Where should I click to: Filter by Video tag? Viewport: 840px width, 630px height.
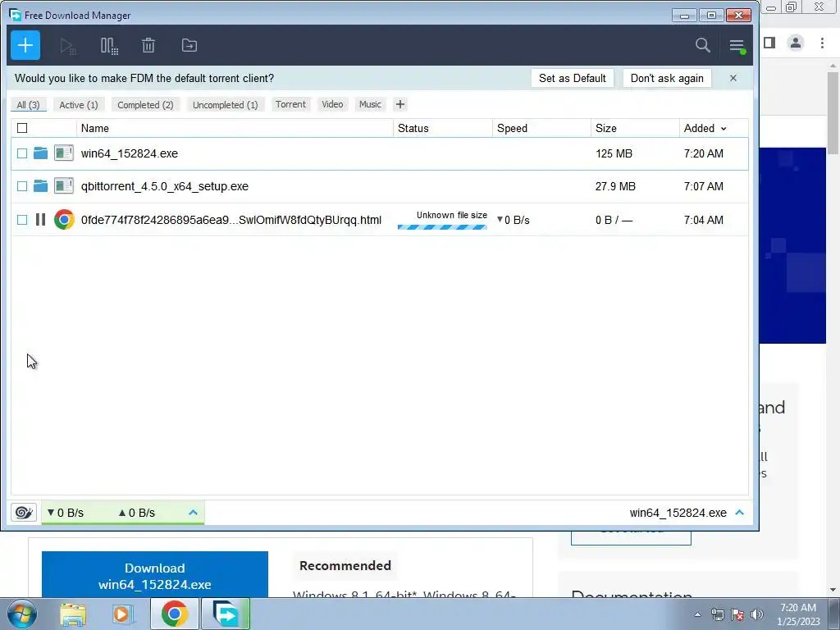(x=332, y=104)
